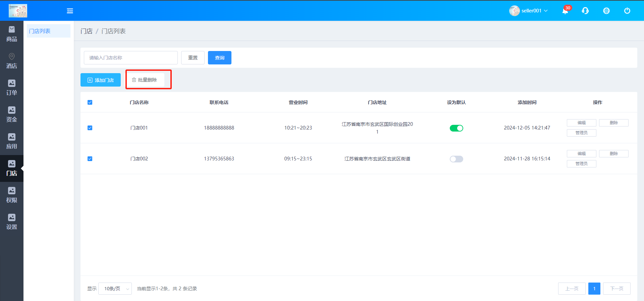Viewport: 644px width, 301px height.
Task: Open customer service headset icon
Action: [x=585, y=11]
